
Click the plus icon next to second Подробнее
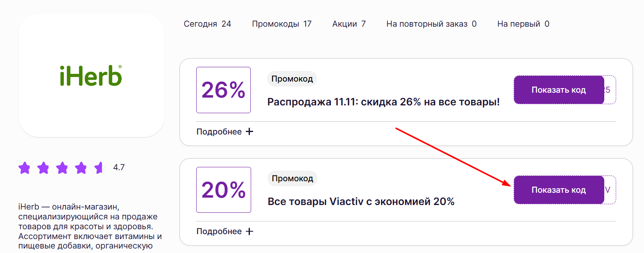(x=249, y=231)
